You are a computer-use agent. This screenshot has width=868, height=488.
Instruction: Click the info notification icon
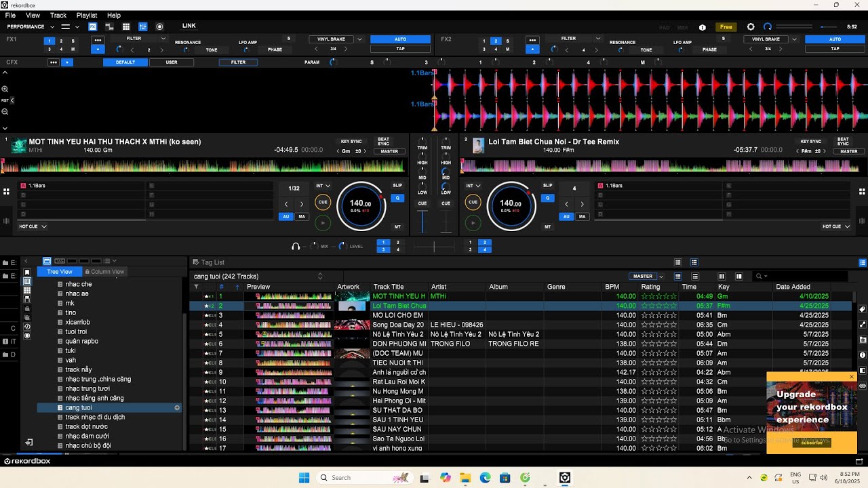point(703,27)
